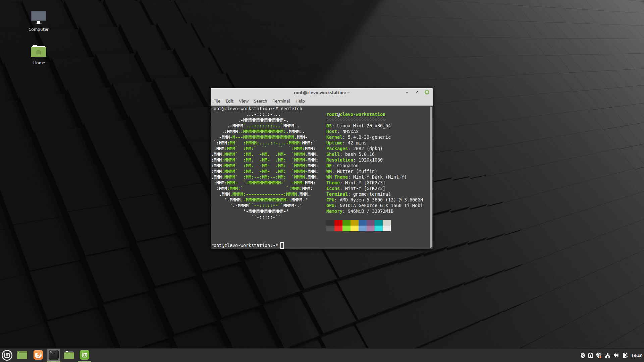Click the terminal icon in the taskbar
644x362 pixels.
click(x=53, y=355)
